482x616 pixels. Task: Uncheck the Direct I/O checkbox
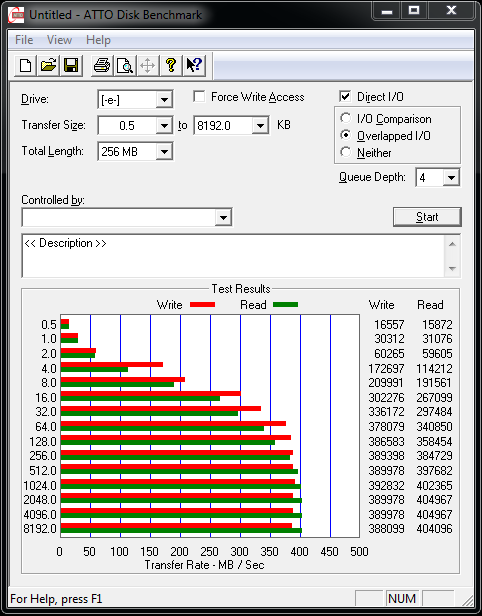point(345,97)
